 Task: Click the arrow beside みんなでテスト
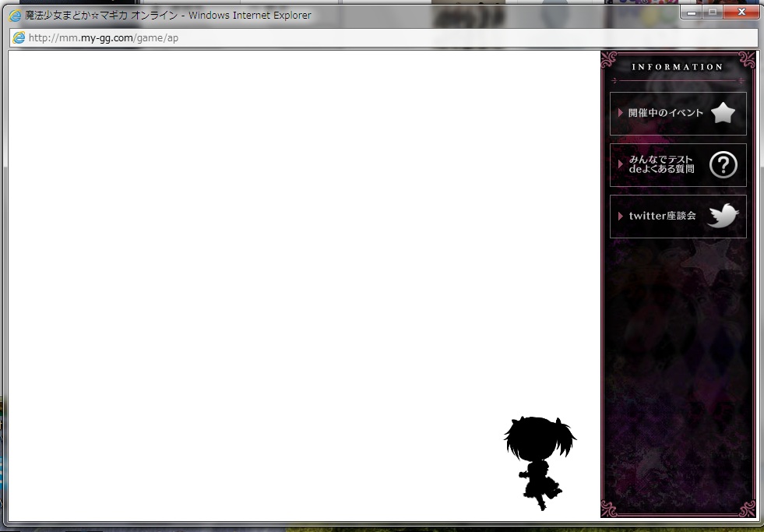[620, 164]
